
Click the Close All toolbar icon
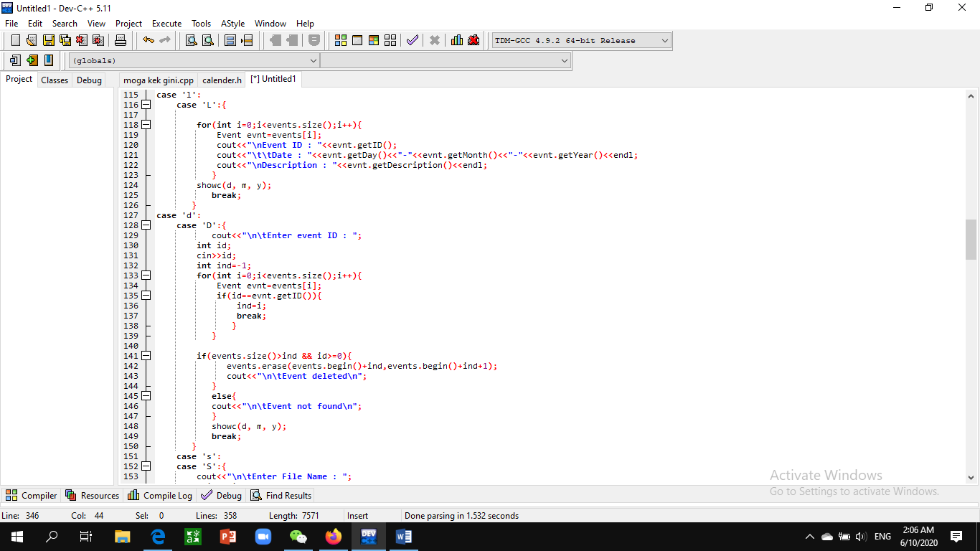(98, 40)
